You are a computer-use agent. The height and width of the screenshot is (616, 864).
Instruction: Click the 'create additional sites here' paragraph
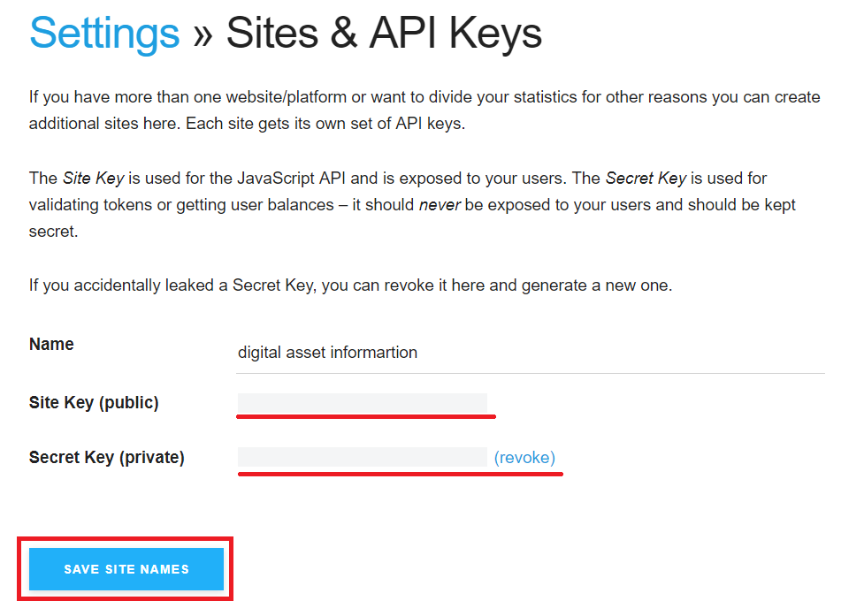click(x=424, y=110)
